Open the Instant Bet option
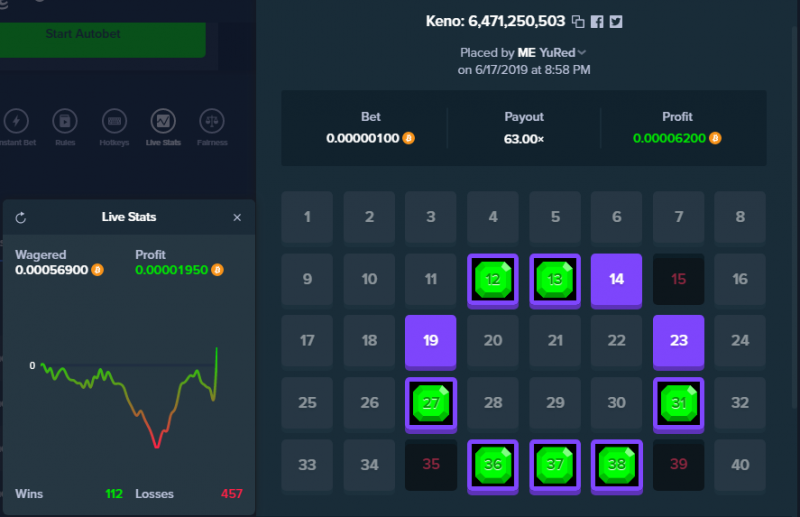 [x=16, y=121]
